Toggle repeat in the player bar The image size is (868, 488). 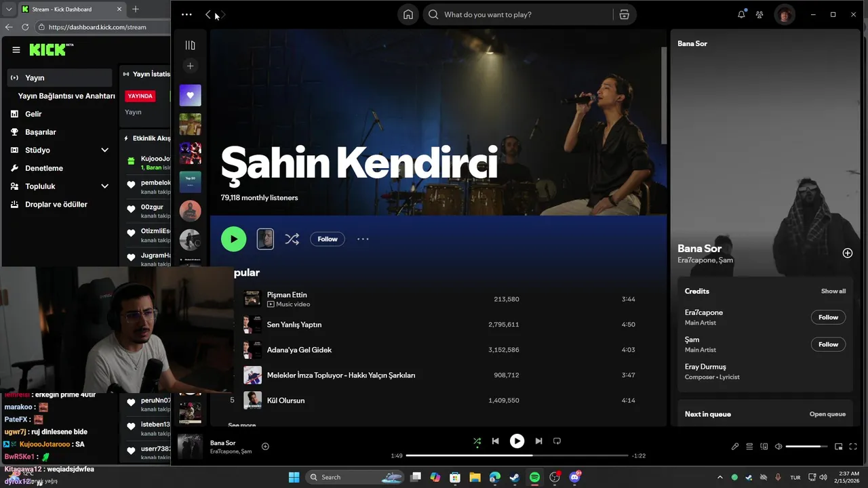[x=557, y=441]
